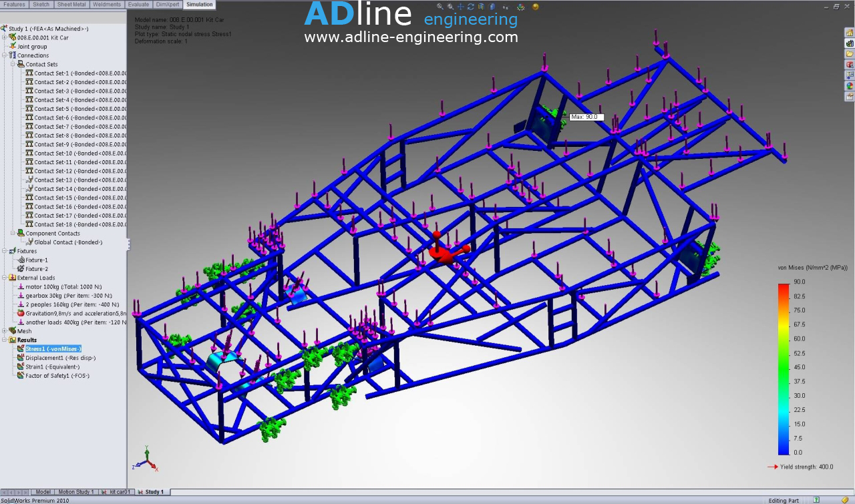Select Displacement1 (-Res disp-) result
This screenshot has height=504, width=855.
61,358
